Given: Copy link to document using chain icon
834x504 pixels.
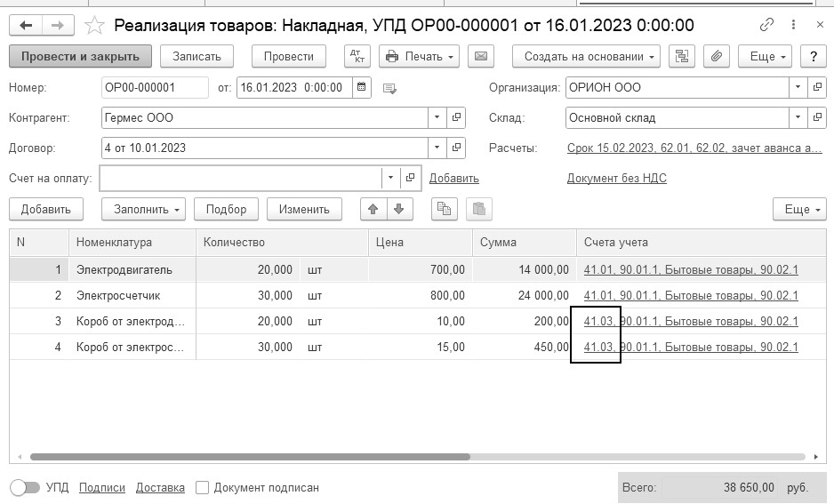Looking at the screenshot, I should (x=766, y=25).
